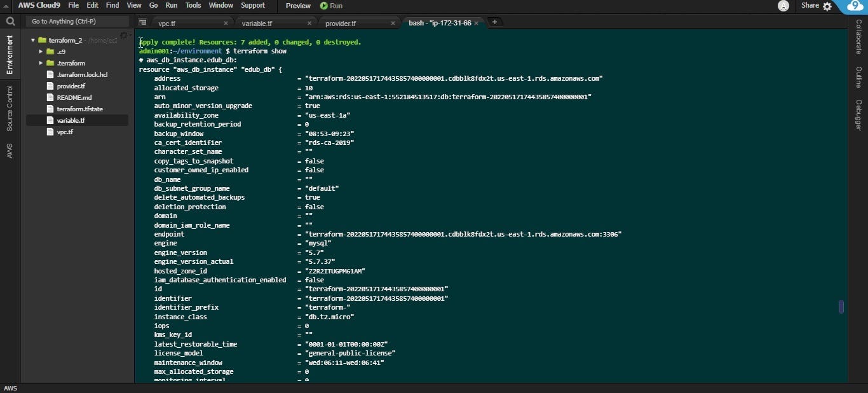Toggle the AWS side panel
The image size is (868, 393).
[x=10, y=150]
